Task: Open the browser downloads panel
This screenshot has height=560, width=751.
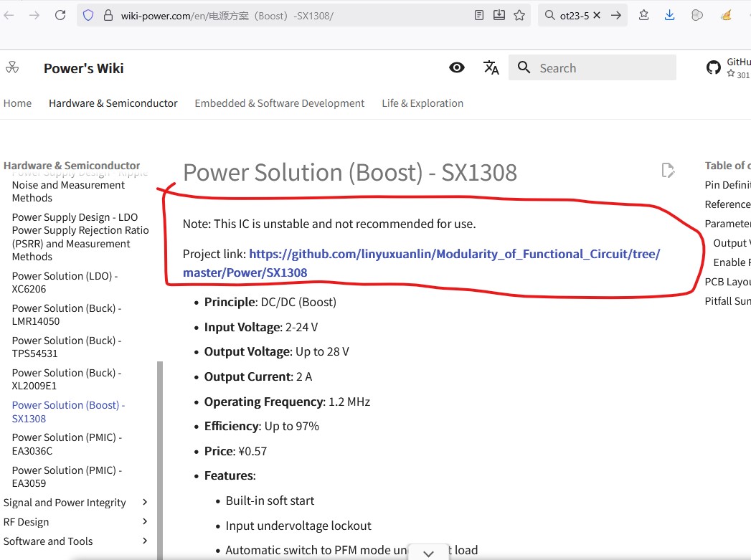Action: pyautogui.click(x=669, y=15)
